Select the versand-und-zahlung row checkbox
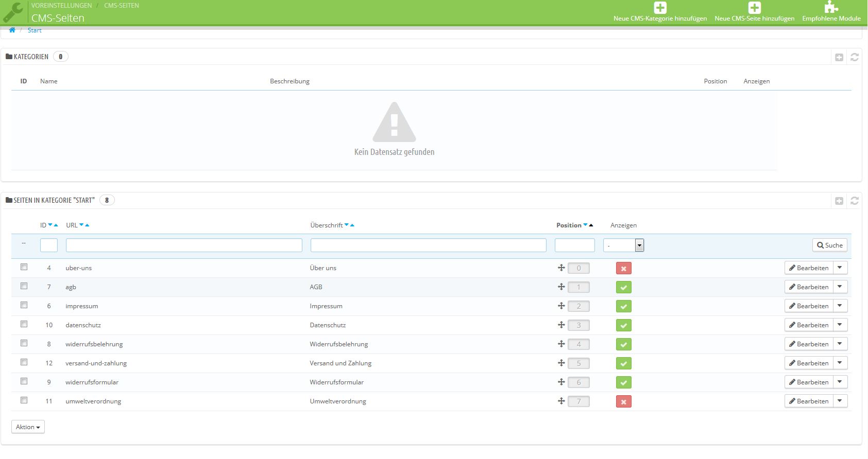This screenshot has height=459, width=868. tap(24, 362)
